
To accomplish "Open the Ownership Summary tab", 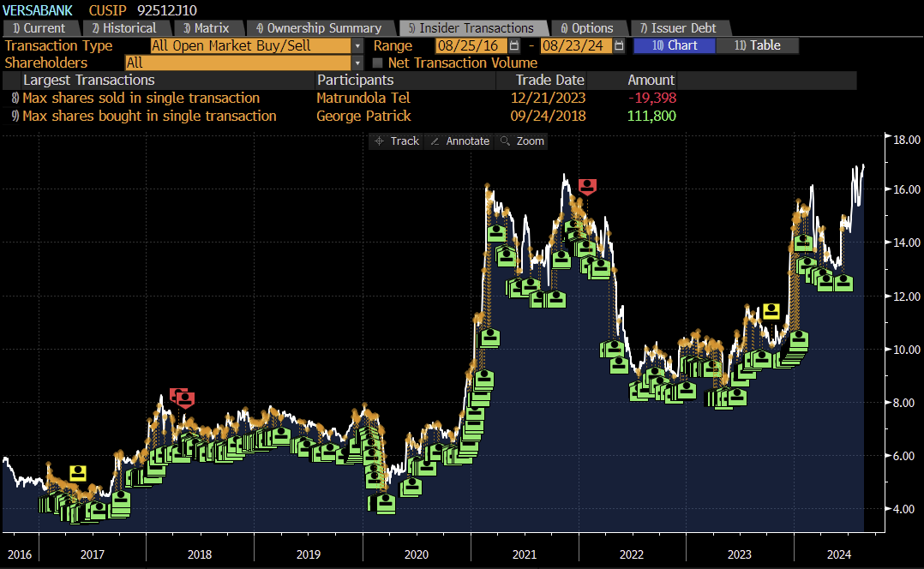I will pos(321,27).
